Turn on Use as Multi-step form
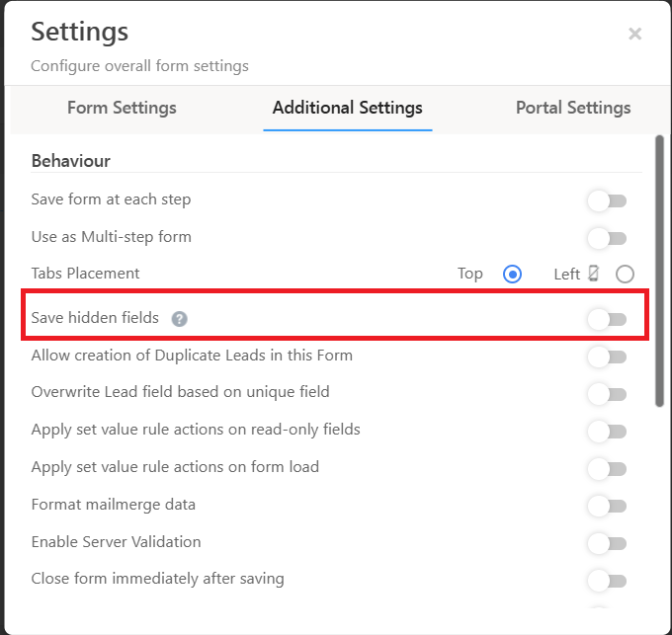This screenshot has height=635, width=672. pyautogui.click(x=607, y=238)
